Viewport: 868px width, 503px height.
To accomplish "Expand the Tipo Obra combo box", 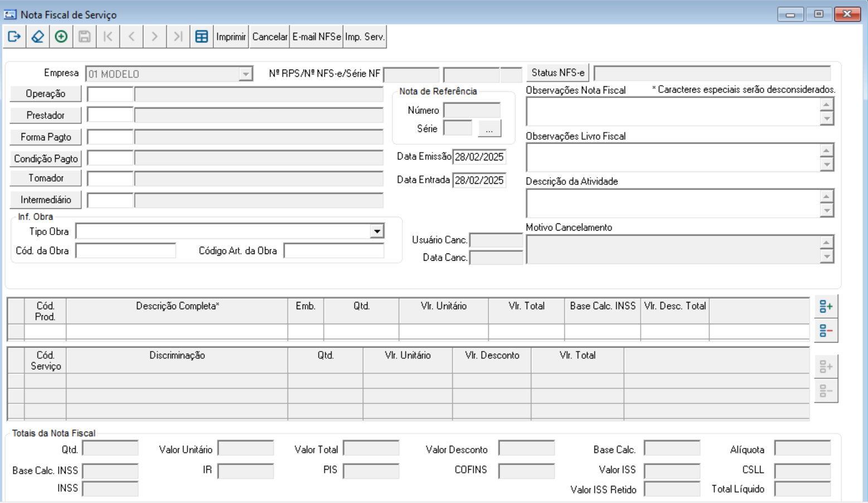I will point(377,231).
